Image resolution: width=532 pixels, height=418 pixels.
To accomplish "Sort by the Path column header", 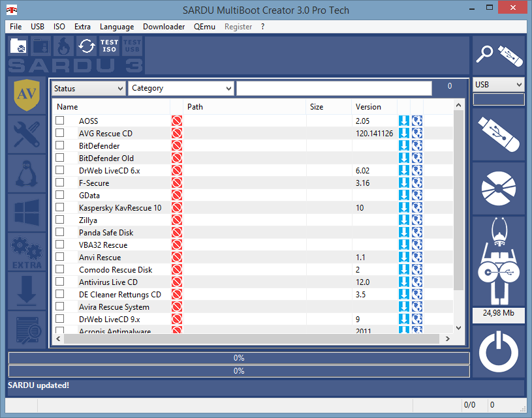I will pyautogui.click(x=244, y=107).
